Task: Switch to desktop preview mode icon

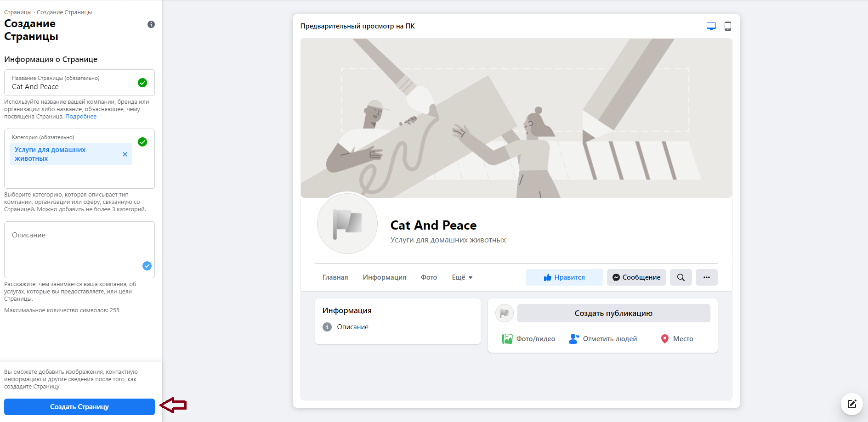Action: pos(711,27)
